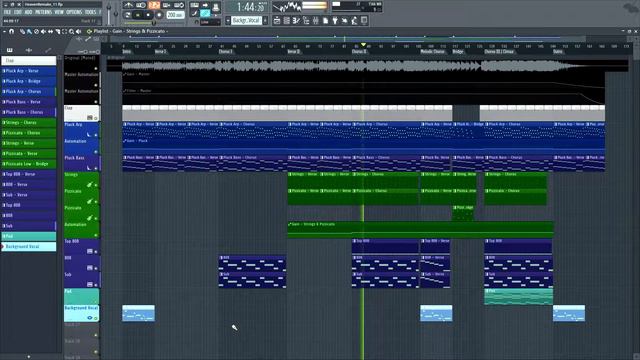Arm the record button
Screen dimensions: 640x360
[159, 15]
